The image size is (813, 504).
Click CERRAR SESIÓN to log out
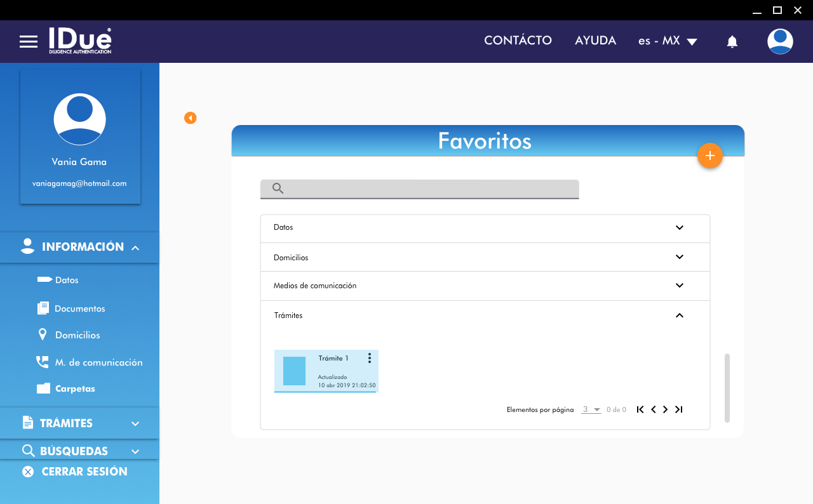pos(84,472)
